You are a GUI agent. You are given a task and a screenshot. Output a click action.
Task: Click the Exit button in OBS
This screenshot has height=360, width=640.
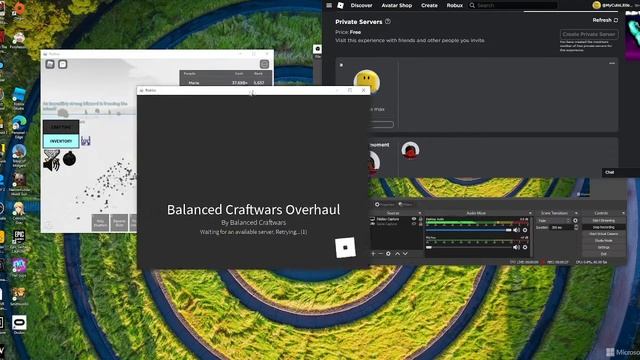(x=604, y=254)
